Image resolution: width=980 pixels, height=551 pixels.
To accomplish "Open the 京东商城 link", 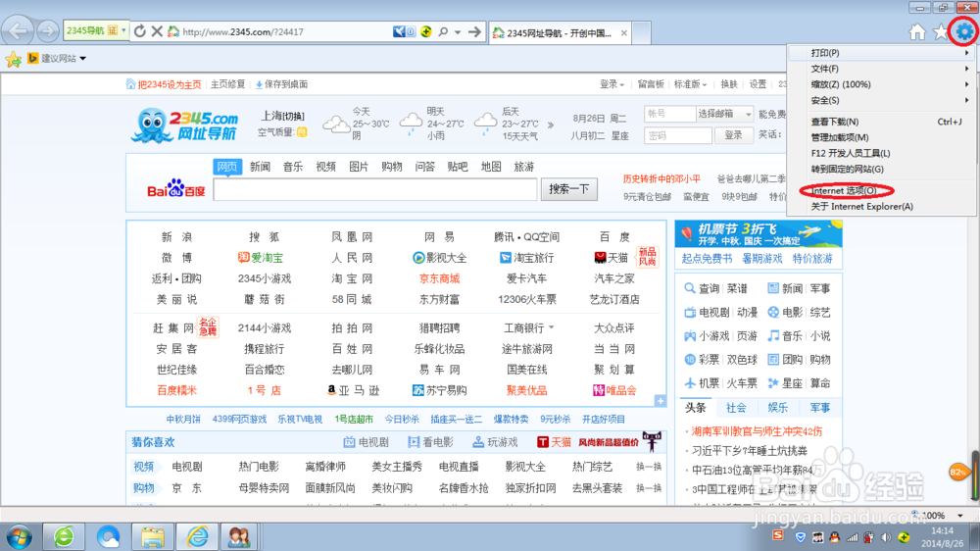I will click(439, 278).
